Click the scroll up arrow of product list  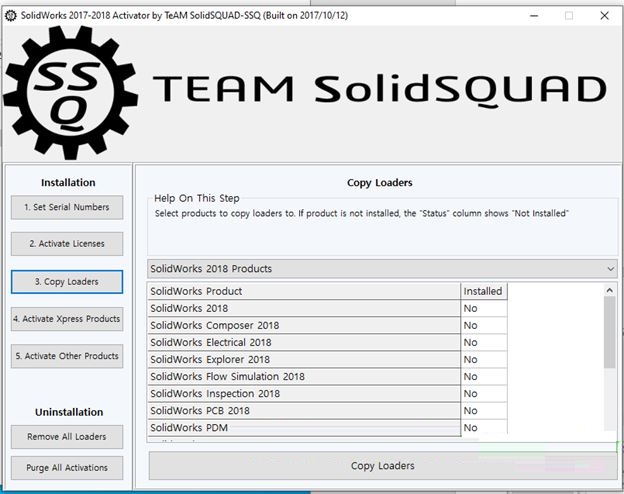pos(609,290)
